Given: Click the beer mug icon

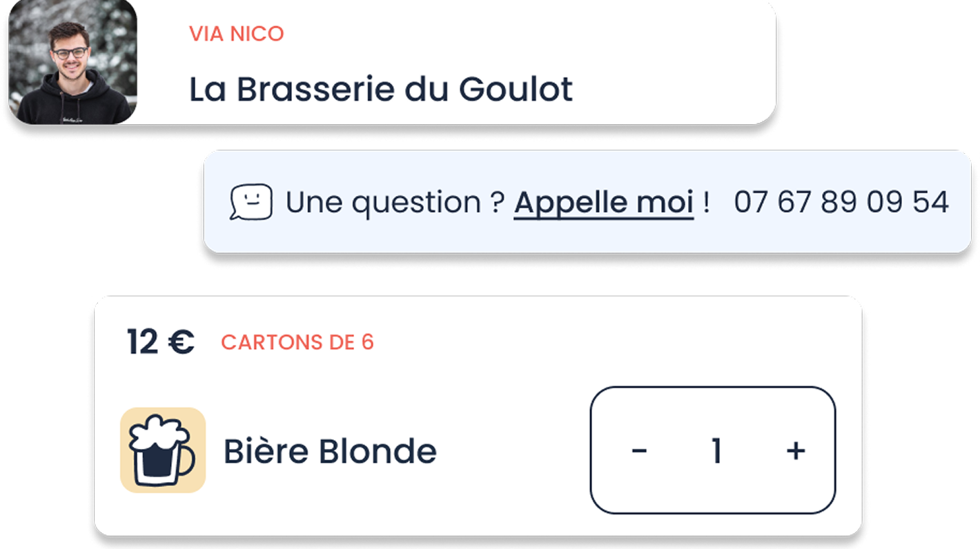Looking at the screenshot, I should tap(163, 450).
